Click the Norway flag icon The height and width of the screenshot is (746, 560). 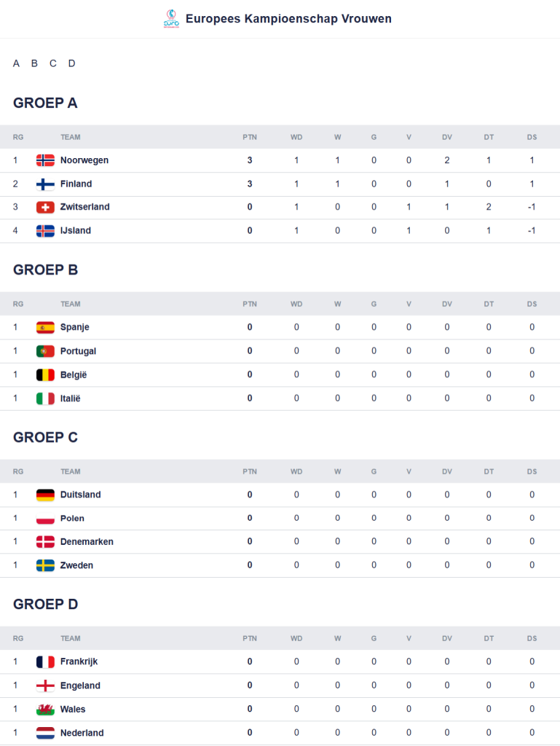[x=45, y=160]
